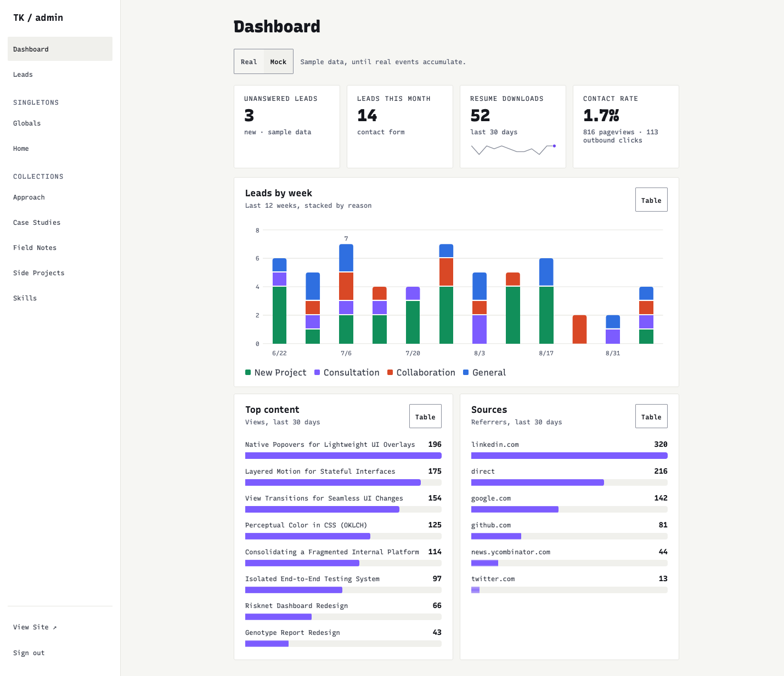Click the direct source row
784x676 pixels.
tap(569, 478)
